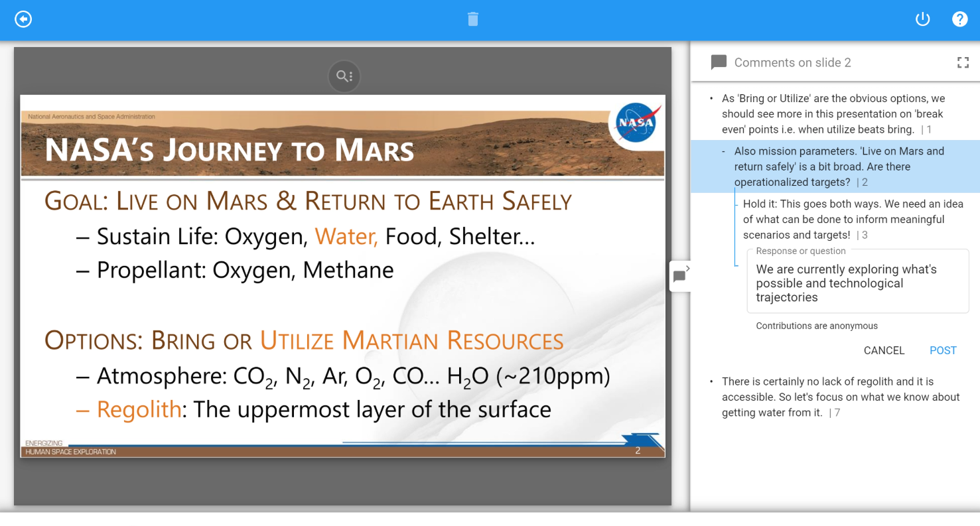Click the comment bubble icon beside 'Comments on slide 2'

pyautogui.click(x=719, y=63)
